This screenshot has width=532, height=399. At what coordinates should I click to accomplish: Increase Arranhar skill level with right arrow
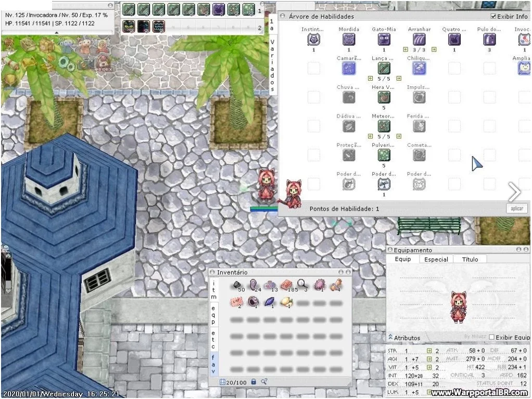(434, 49)
